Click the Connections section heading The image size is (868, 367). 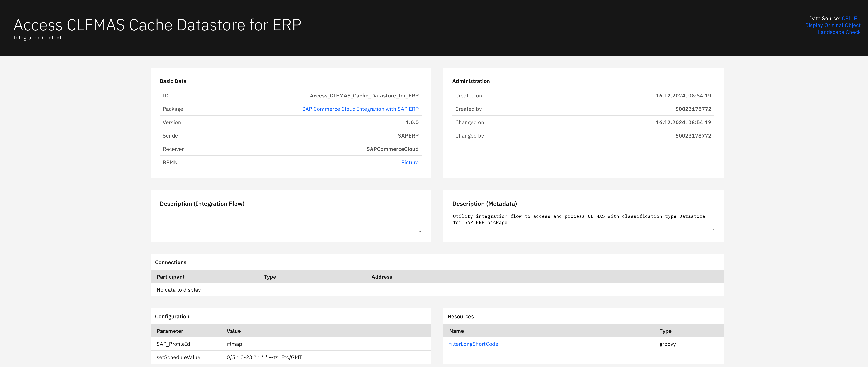(x=171, y=262)
